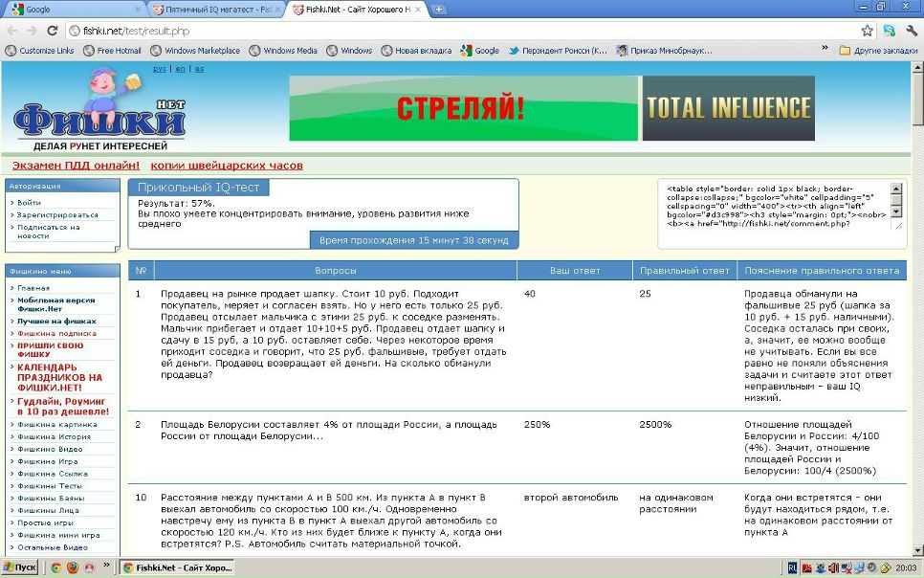Click the browser back arrow
Screen dimensions: 924x578
12,31
